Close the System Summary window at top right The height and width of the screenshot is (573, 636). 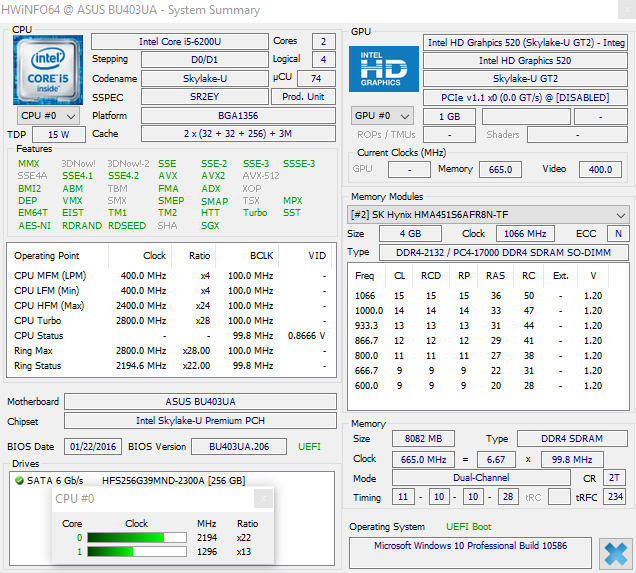click(627, 9)
